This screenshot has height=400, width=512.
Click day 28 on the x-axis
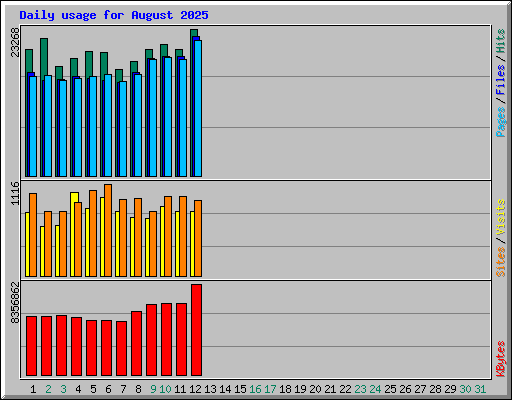(435, 389)
